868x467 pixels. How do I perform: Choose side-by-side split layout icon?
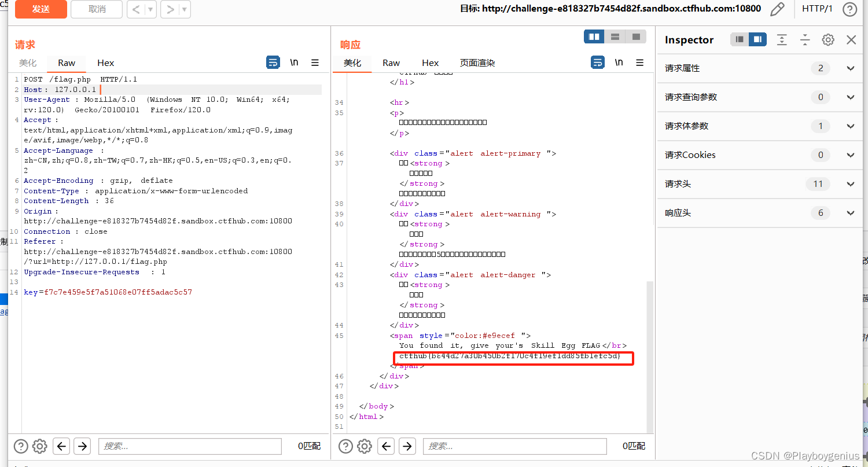[594, 37]
